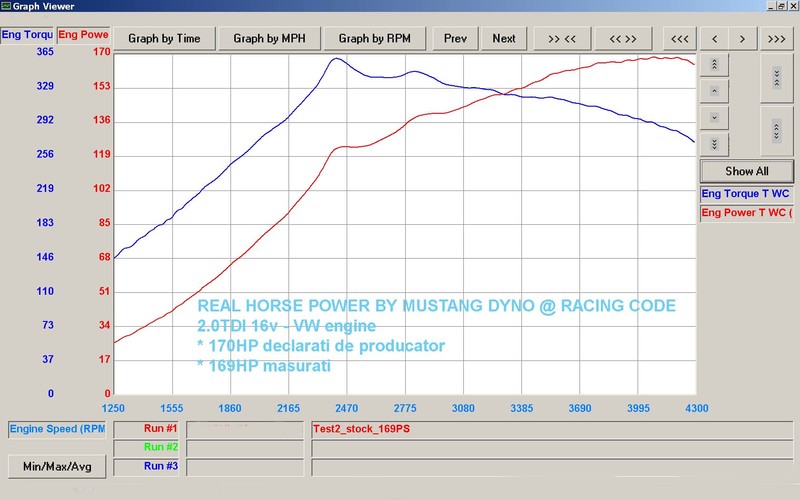Click the 365 torque axis value
Screen dimensions: 800x500
point(45,52)
